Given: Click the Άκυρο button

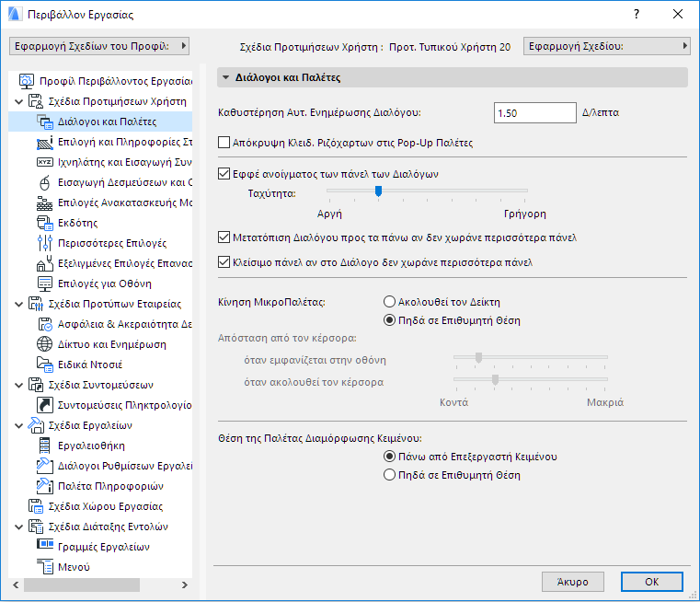Looking at the screenshot, I should coord(573,582).
